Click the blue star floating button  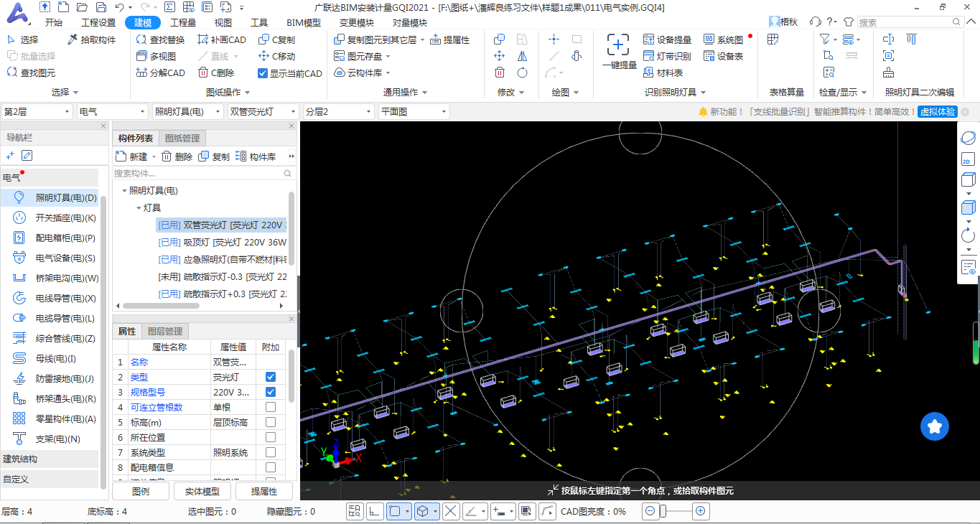(935, 426)
